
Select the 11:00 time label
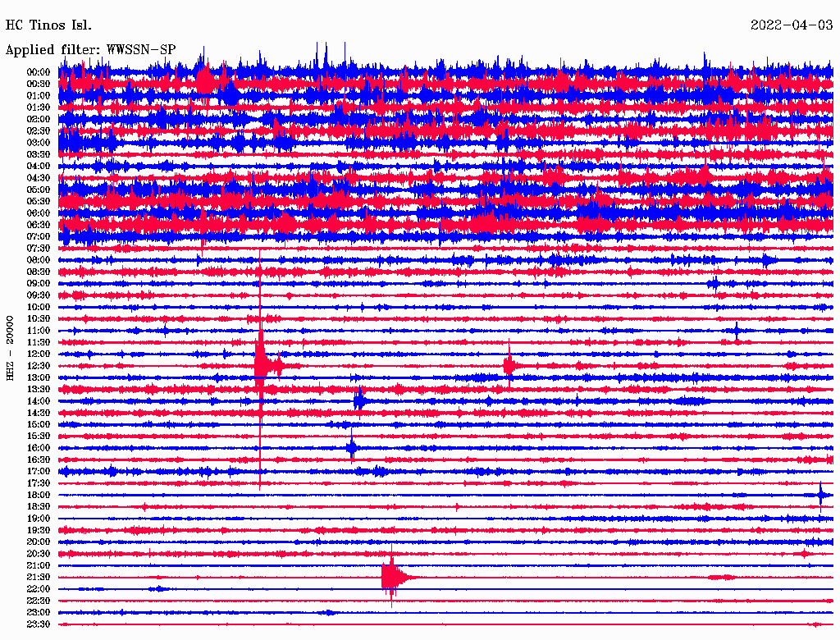(39, 331)
